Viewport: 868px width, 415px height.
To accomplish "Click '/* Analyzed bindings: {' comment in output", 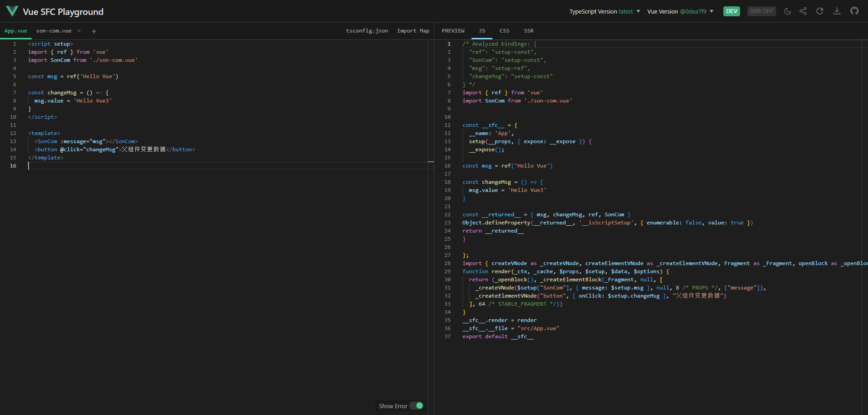I will tap(500, 44).
